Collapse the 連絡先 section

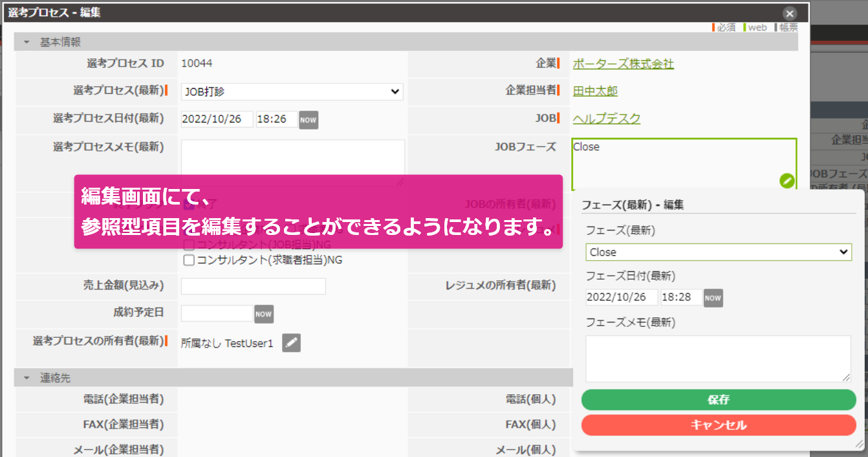coord(27,377)
